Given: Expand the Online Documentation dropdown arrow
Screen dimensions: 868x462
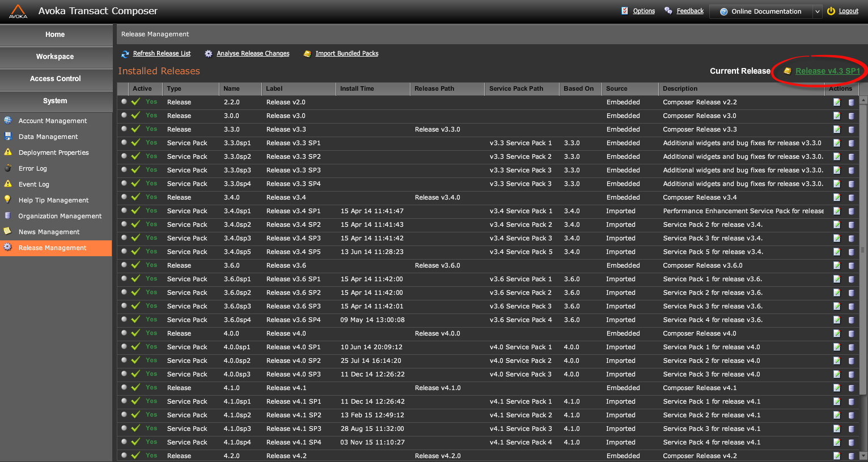Looking at the screenshot, I should (817, 11).
